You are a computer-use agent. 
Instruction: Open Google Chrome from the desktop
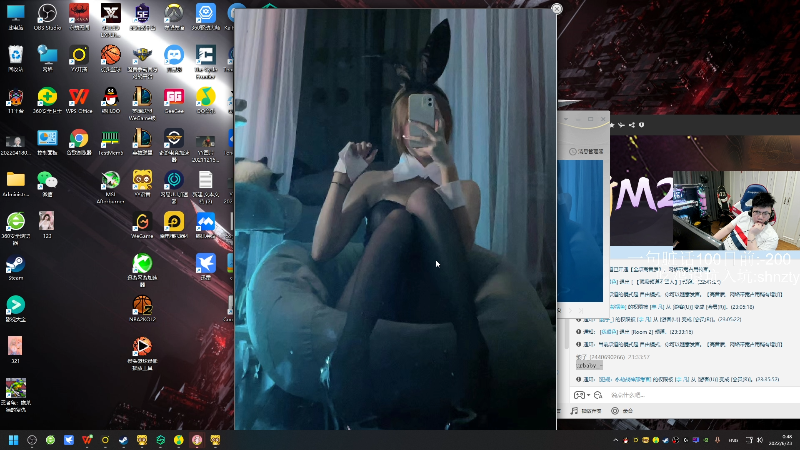(x=79, y=142)
